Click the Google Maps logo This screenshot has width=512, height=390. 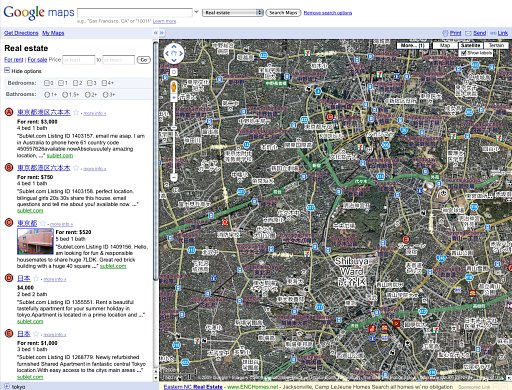coord(39,13)
